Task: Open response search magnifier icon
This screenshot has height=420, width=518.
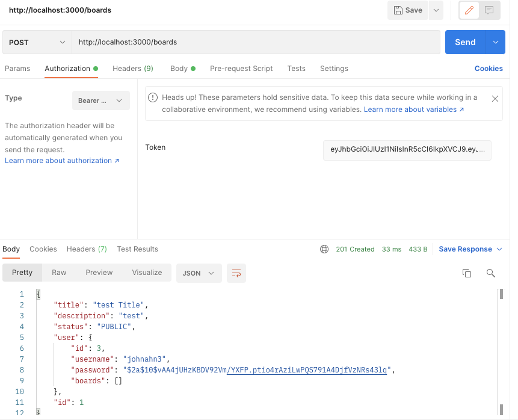Action: point(491,273)
